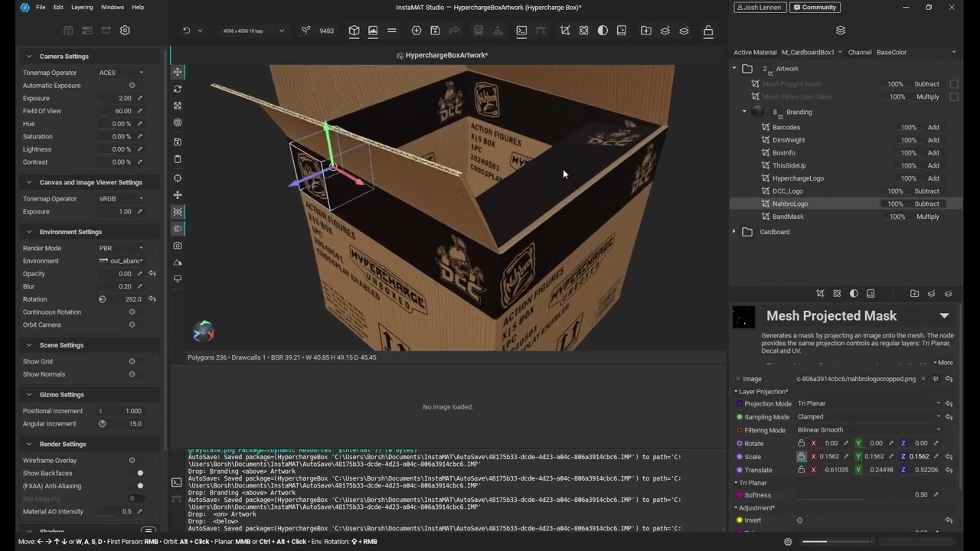Click the image viewer icon in top toolbar
The image size is (980, 551).
point(373,31)
